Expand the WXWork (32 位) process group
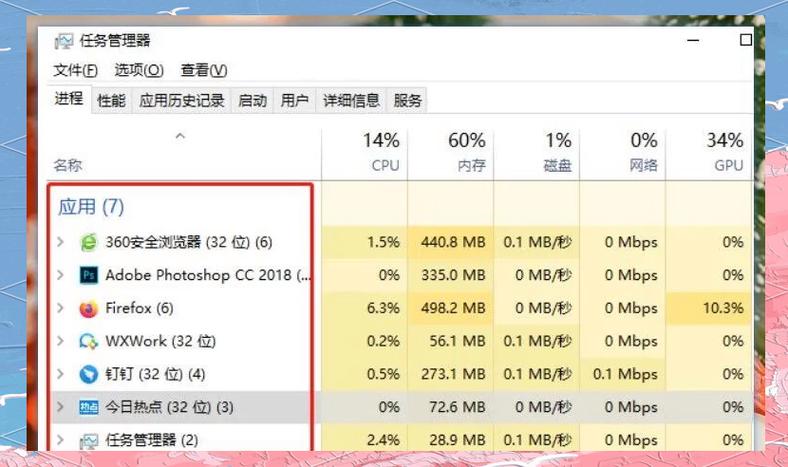 [x=60, y=341]
